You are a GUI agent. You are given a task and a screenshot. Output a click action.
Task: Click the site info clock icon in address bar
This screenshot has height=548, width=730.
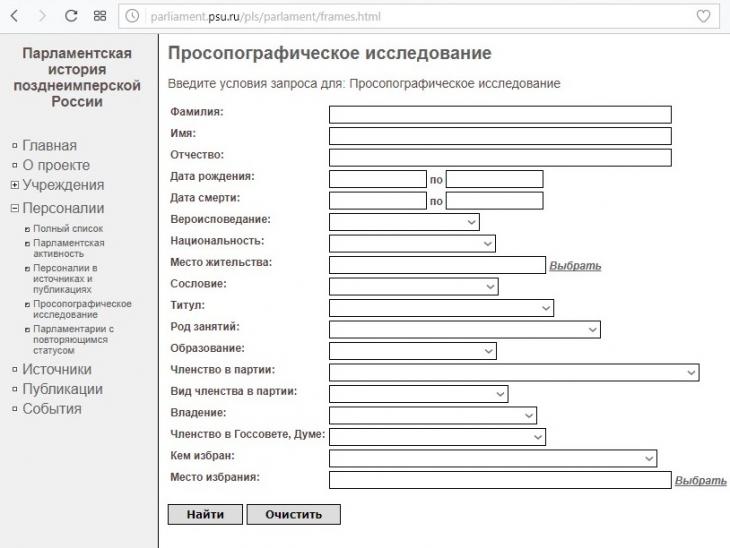132,16
